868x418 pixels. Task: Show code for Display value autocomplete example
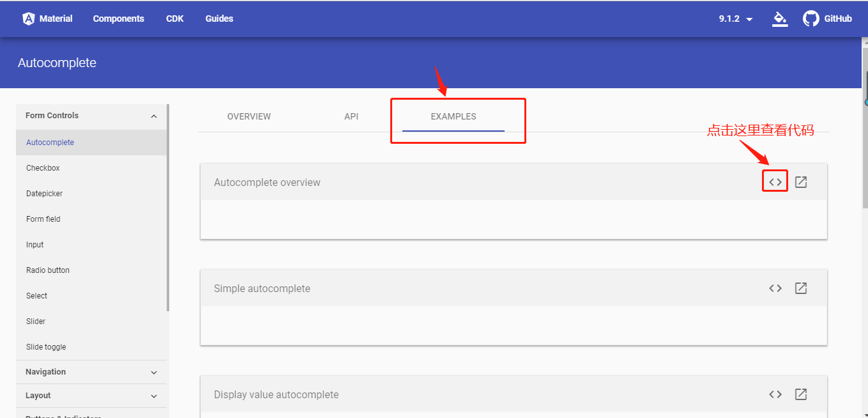(x=775, y=394)
